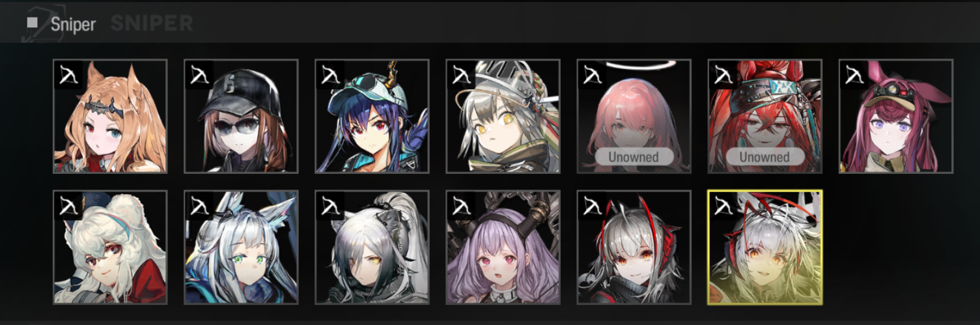
Task: Choose the green-eyed silver fox-eared operator
Action: 241,247
